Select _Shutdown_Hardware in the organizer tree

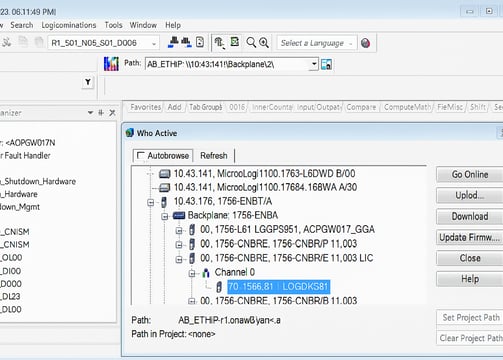point(38,181)
